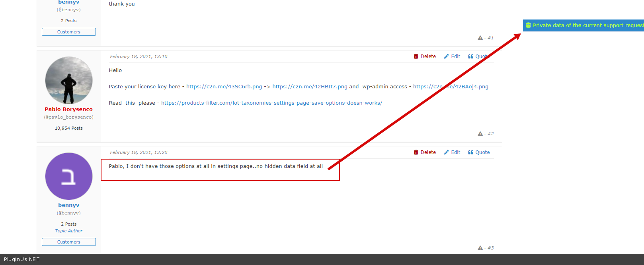Screen dimensions: 644x265
Task: Open the products-filter.com taxonomies settings article link
Action: click(271, 103)
